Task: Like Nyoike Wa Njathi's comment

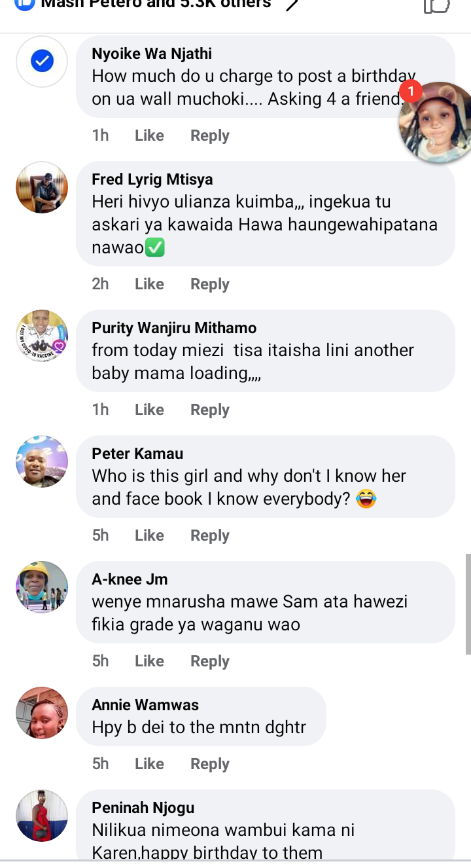Action: [149, 136]
